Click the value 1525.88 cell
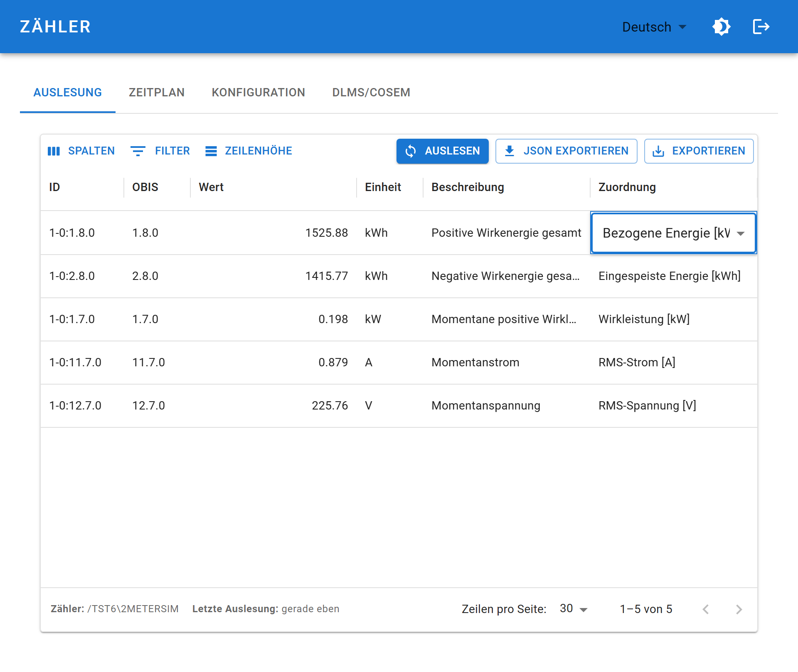Screen dimensions: 798x672 pyautogui.click(x=273, y=233)
